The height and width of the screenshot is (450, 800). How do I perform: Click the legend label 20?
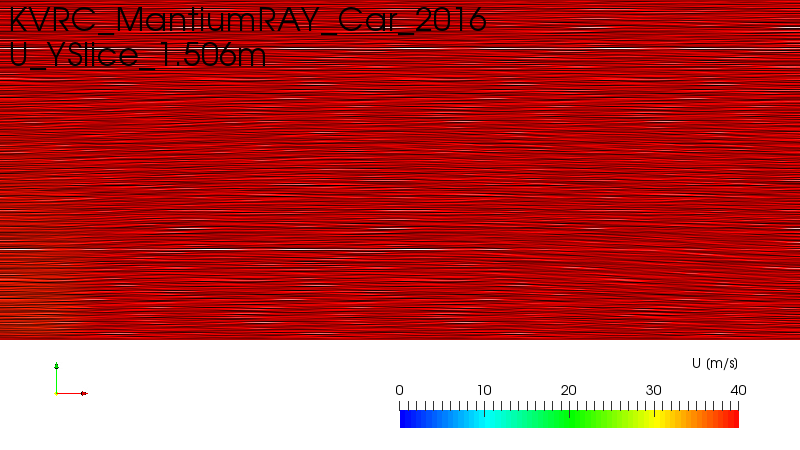[x=569, y=390]
